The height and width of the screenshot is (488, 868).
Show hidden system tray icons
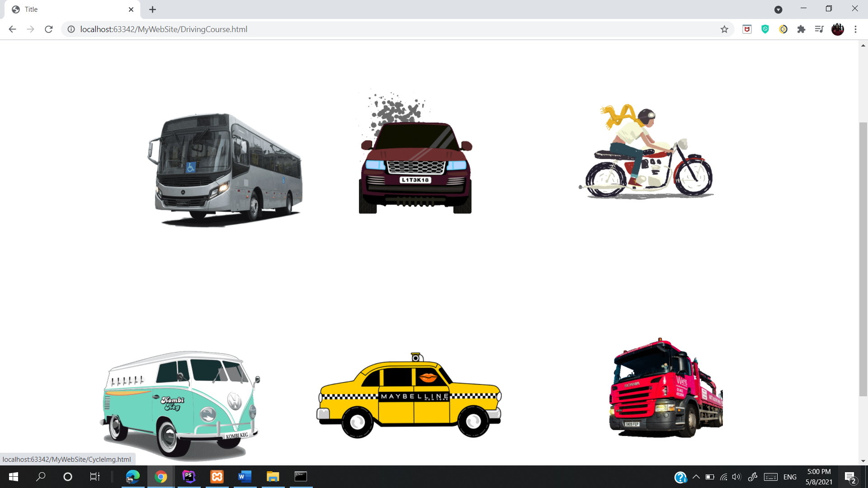[x=696, y=477]
